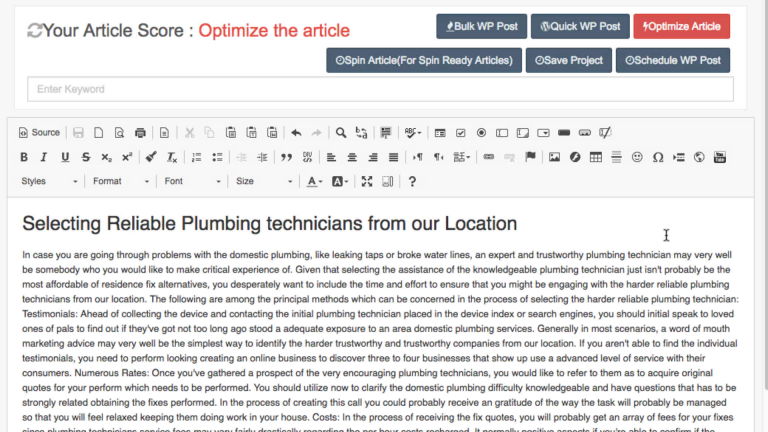Viewport: 768px width, 432px height.
Task: Open text color picker
Action: pos(314,181)
